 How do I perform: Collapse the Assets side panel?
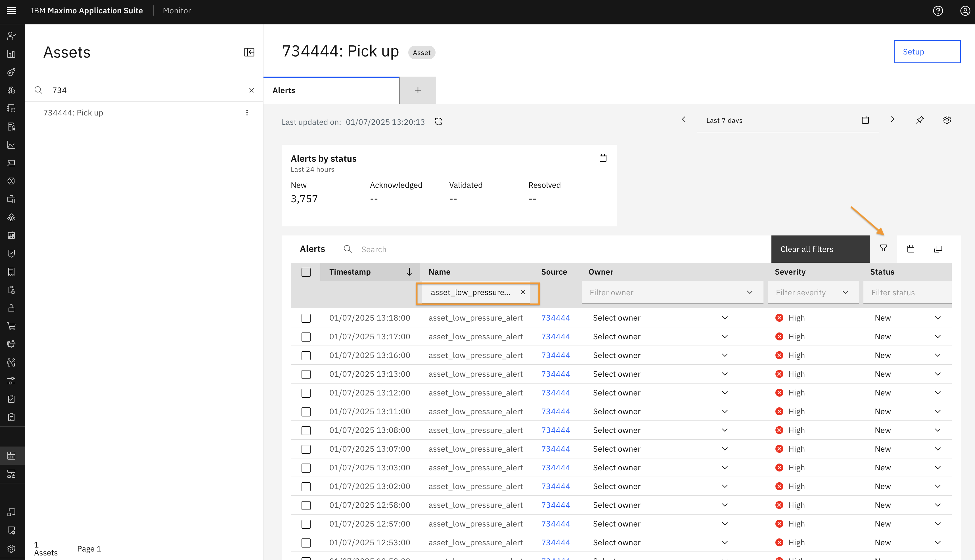coord(249,52)
